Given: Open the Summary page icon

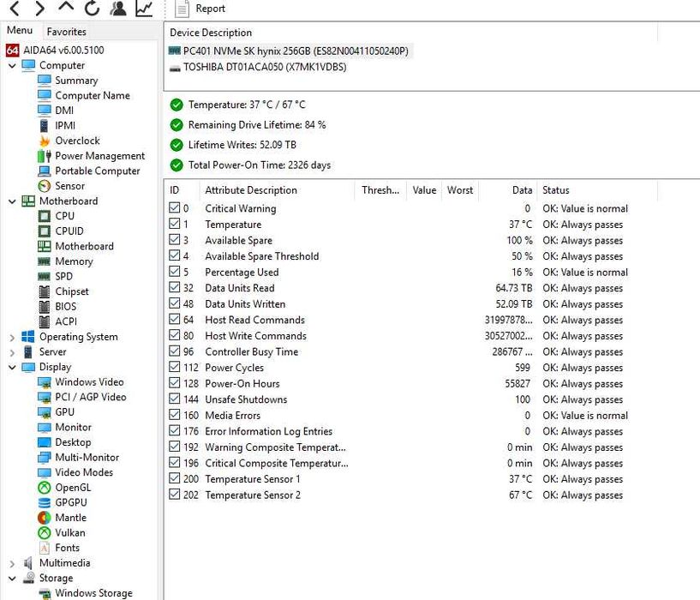Looking at the screenshot, I should 45,81.
